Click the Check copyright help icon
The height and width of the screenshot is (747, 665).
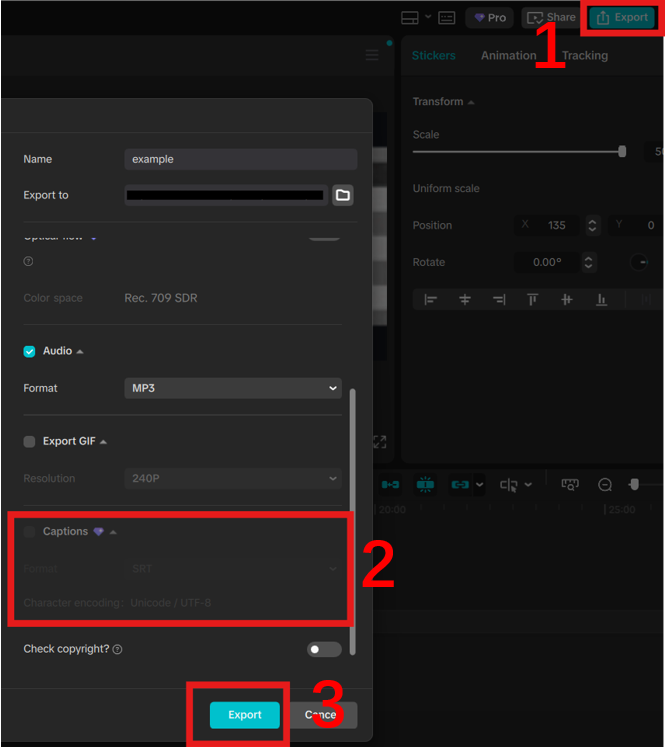click(x=117, y=649)
